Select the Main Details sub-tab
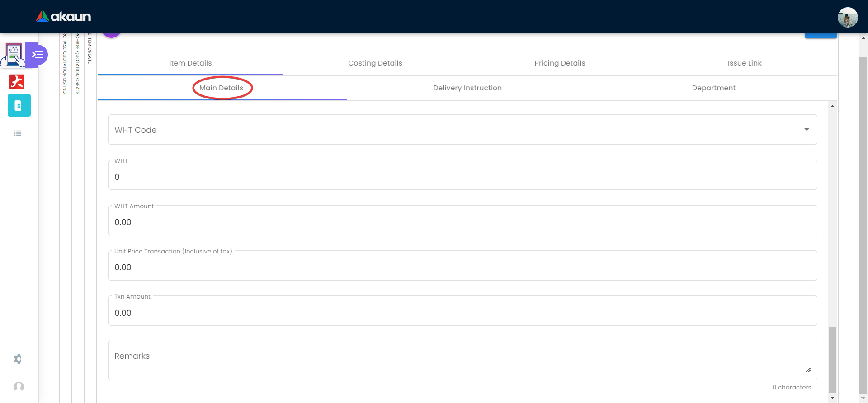This screenshot has width=868, height=403. 222,88
